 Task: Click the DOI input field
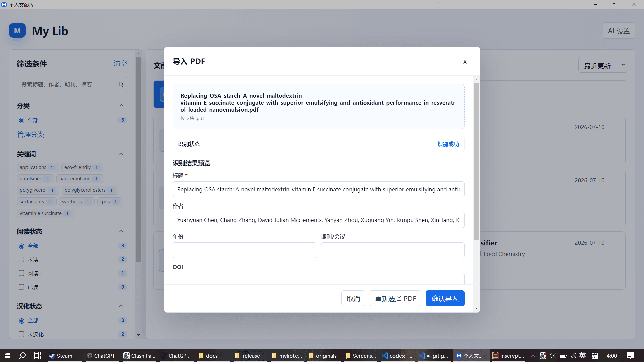318,279
